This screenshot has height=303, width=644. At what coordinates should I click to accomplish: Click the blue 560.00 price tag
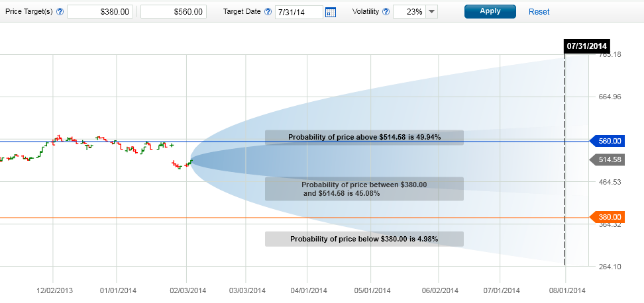[607, 141]
